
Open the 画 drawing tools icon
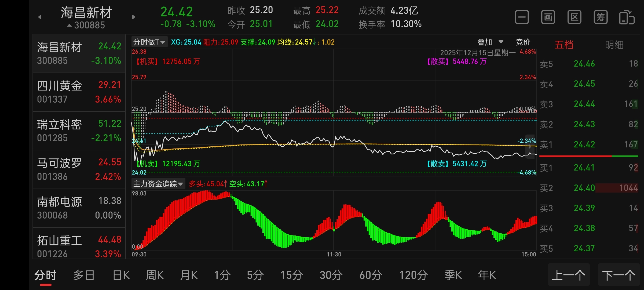coord(548,17)
